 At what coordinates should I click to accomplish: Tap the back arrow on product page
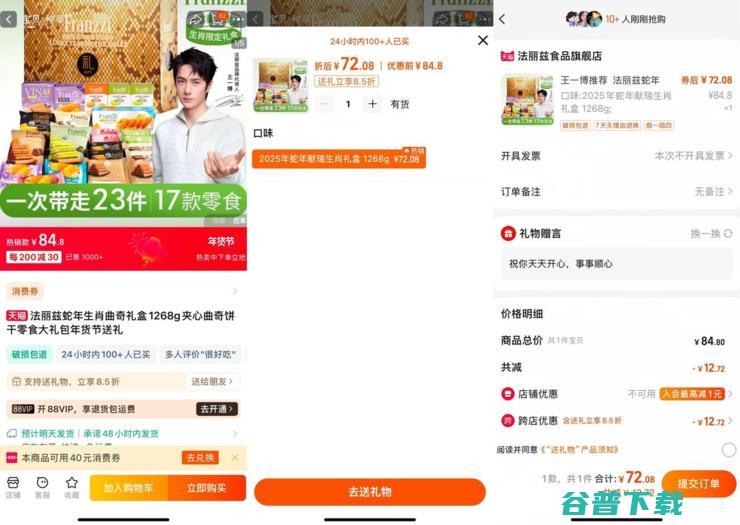8,19
